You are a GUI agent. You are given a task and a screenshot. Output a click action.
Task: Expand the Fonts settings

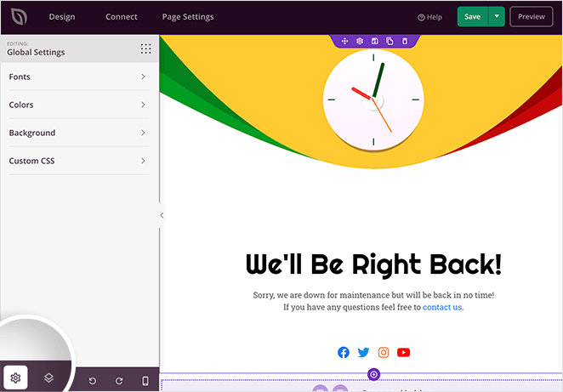78,77
